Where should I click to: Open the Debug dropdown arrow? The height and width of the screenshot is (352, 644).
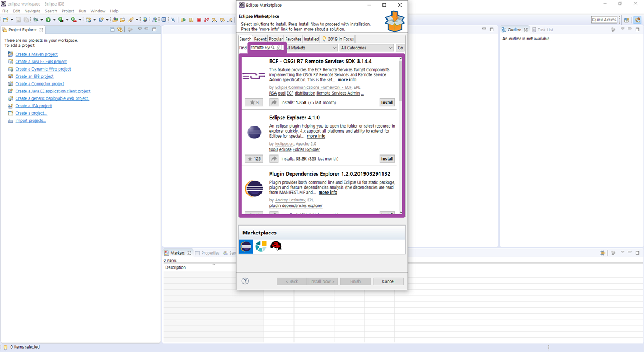pos(41,20)
